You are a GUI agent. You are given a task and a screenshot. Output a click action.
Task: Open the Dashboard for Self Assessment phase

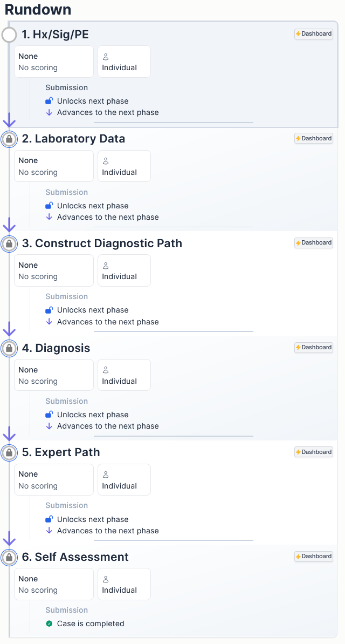(314, 556)
